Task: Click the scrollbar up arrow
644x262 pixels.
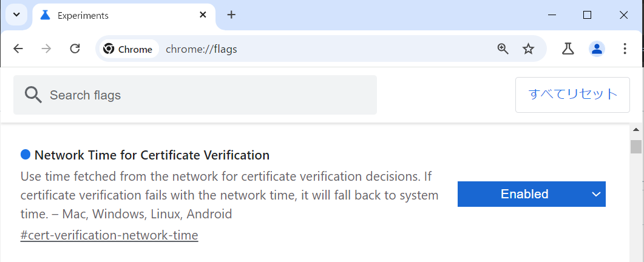Action: [x=636, y=130]
